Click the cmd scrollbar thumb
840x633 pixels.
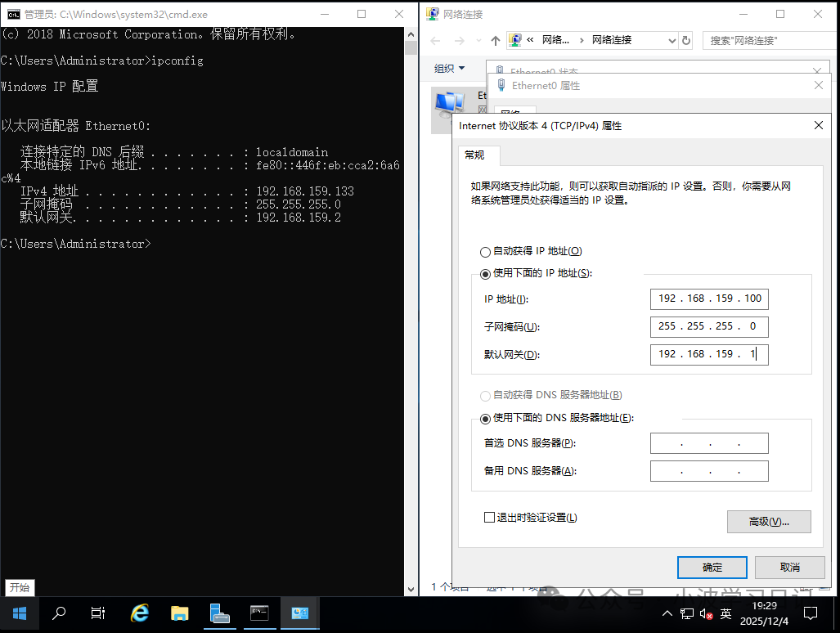[x=411, y=47]
